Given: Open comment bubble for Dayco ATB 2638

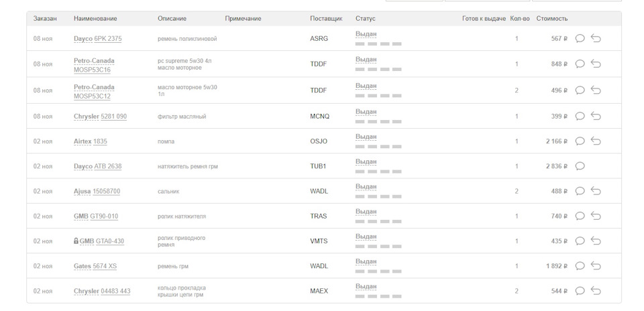Looking at the screenshot, I should pos(580,166).
